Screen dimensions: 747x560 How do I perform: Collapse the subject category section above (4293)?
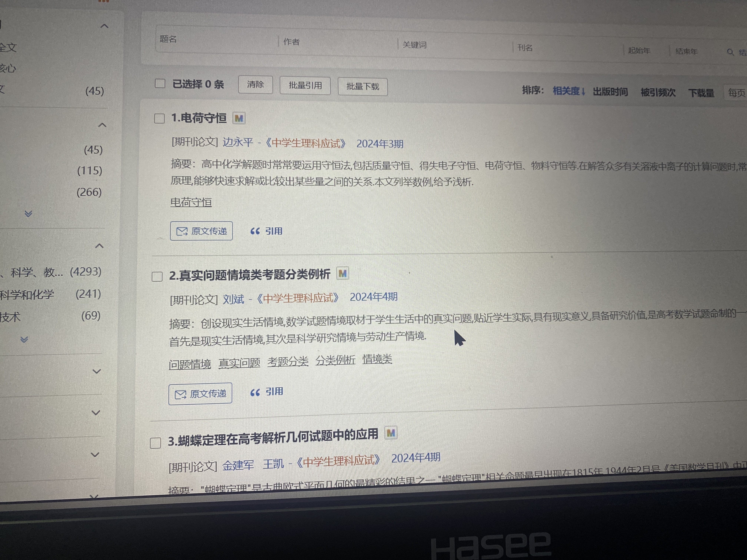[99, 246]
